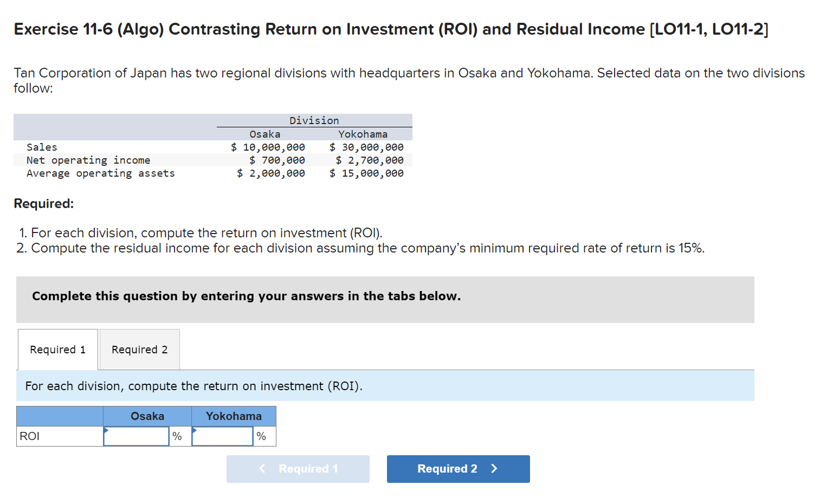820x504 pixels.
Task: Switch to the Required 2 tab
Action: coord(140,350)
